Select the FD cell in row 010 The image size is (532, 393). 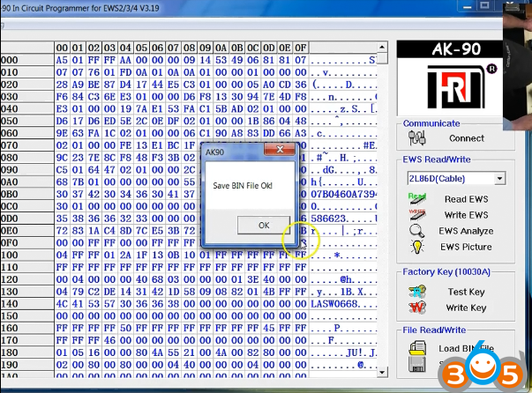[x=125, y=72]
